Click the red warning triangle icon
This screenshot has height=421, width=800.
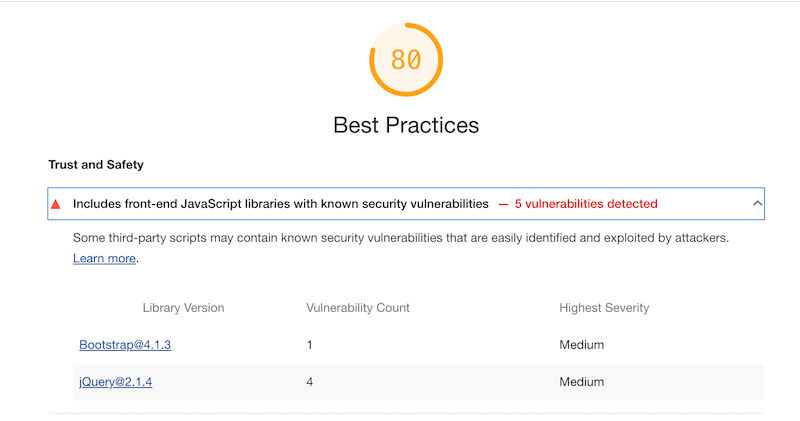56,204
